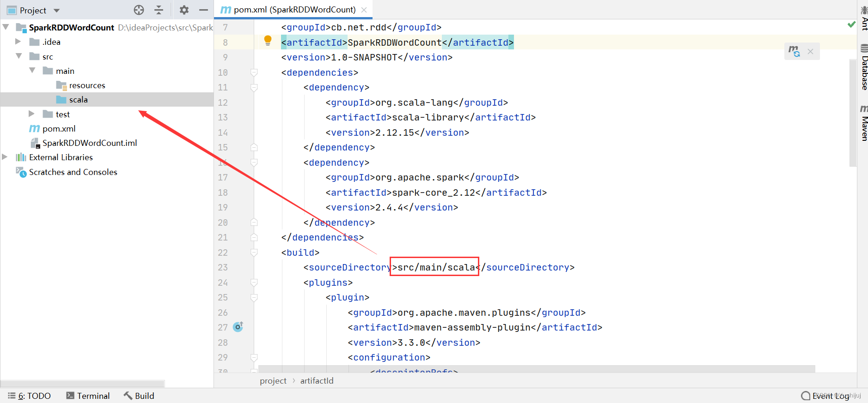Click the Project panel horizontal scrollbar
Image resolution: width=868 pixels, height=403 pixels.
point(83,384)
